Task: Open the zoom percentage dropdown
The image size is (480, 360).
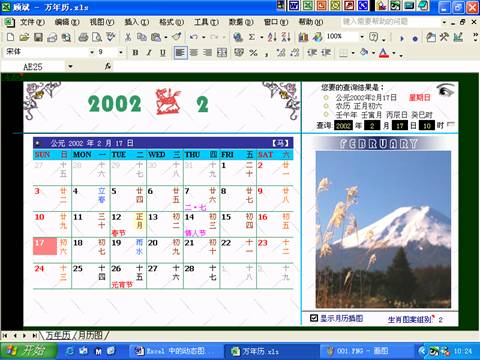Action: tap(362, 37)
